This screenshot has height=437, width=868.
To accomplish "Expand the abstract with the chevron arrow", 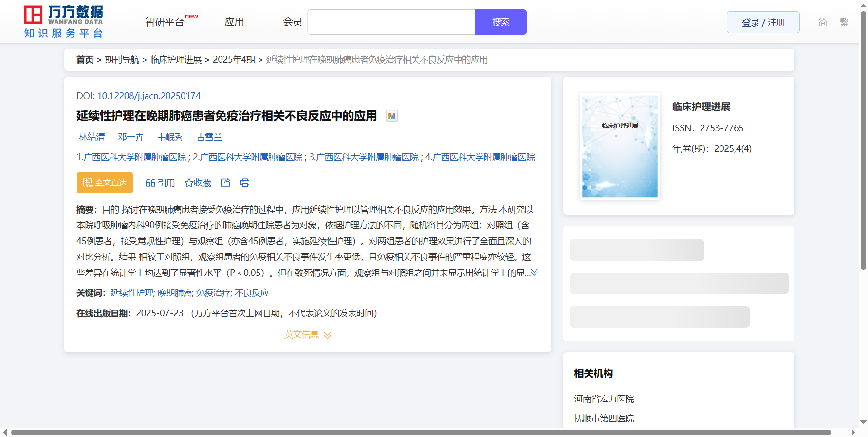I will [x=534, y=273].
